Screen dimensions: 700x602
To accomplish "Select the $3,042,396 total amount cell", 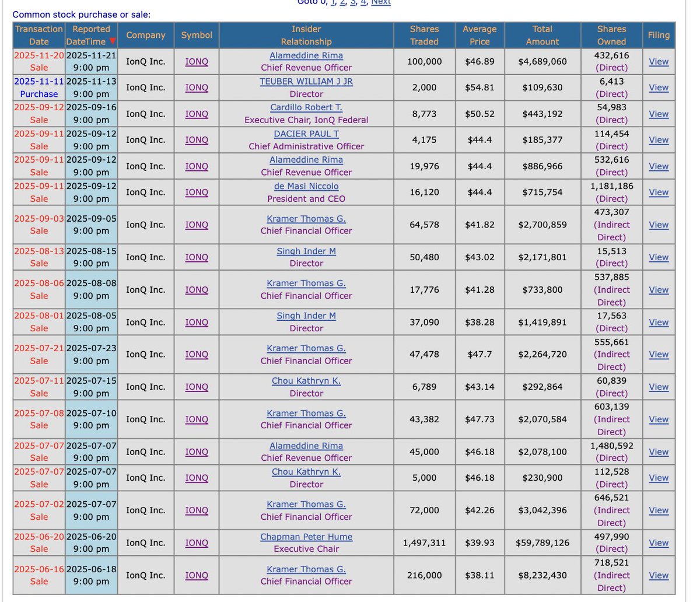I will [542, 510].
